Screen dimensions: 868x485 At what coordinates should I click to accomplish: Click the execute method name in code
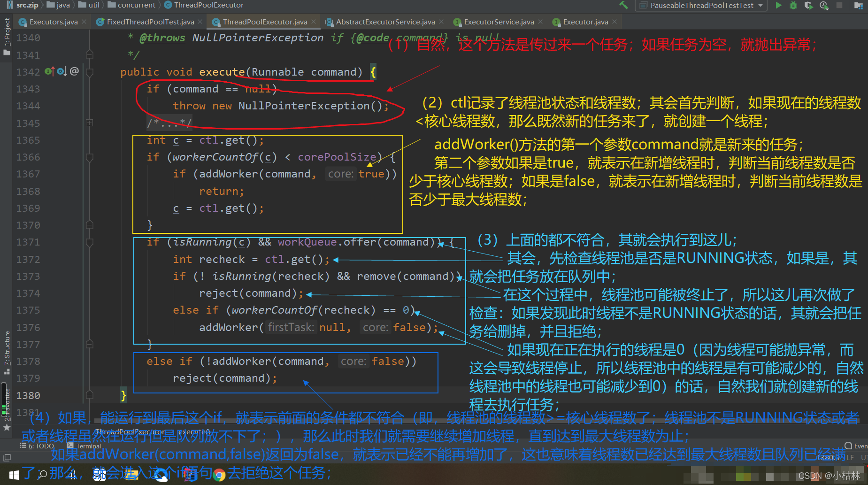point(222,72)
